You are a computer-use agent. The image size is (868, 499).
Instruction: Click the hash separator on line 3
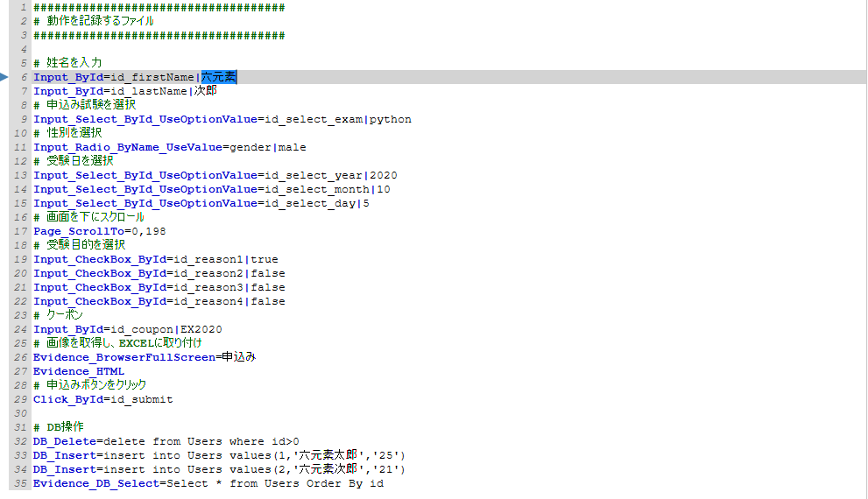point(159,35)
